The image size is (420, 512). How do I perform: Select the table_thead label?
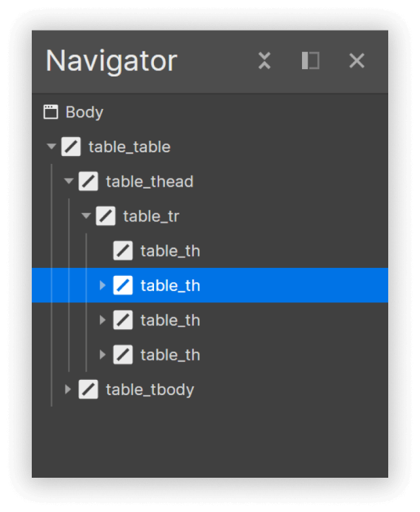149,182
